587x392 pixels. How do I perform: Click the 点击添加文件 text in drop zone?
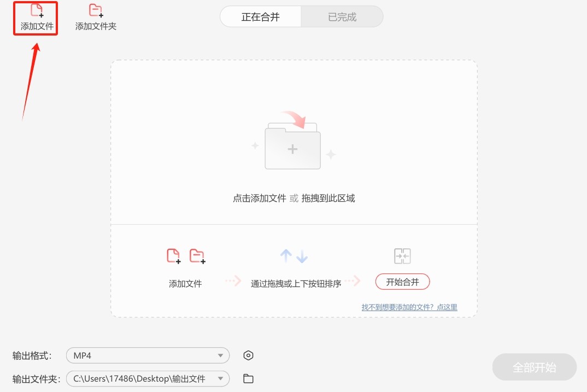260,198
